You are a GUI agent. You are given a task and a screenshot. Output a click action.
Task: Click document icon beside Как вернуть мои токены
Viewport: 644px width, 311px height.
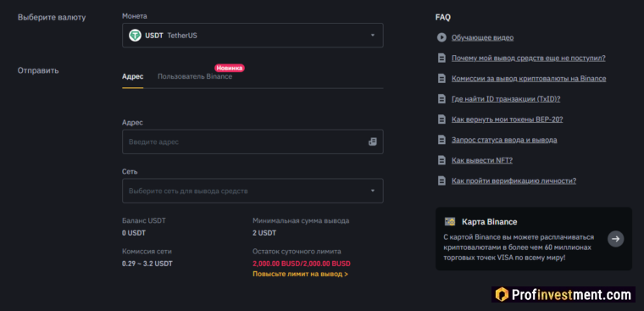[441, 119]
